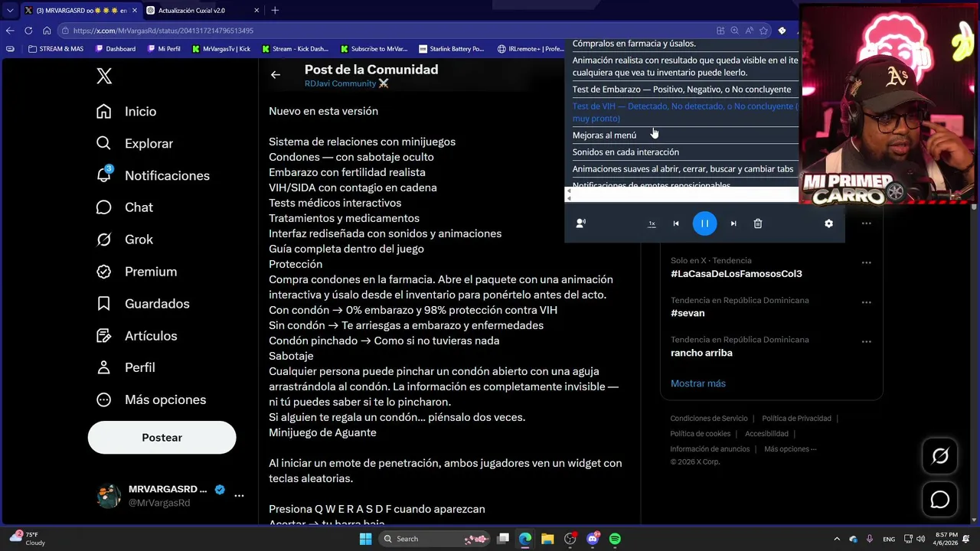
Task: Open a new browser tab
Action: tap(275, 10)
